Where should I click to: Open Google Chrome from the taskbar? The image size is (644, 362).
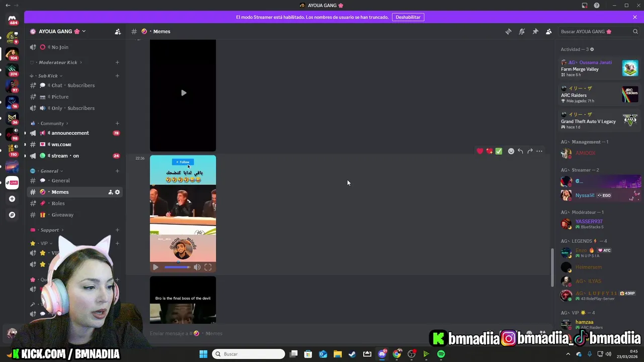(397, 354)
